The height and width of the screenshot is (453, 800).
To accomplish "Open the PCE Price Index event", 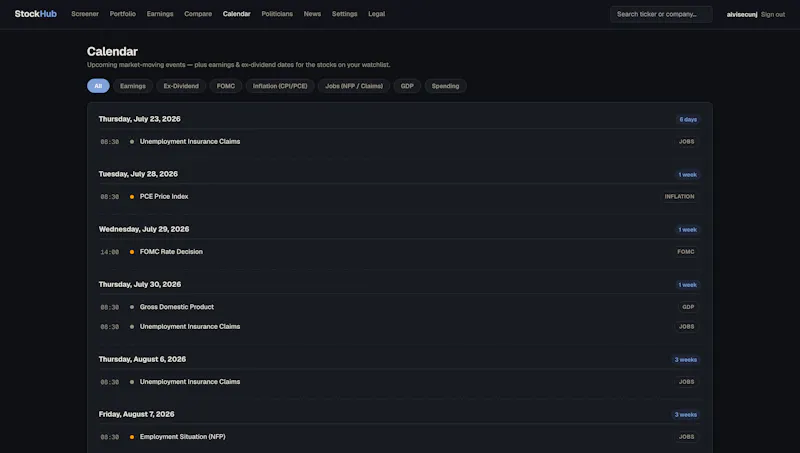I will [164, 196].
